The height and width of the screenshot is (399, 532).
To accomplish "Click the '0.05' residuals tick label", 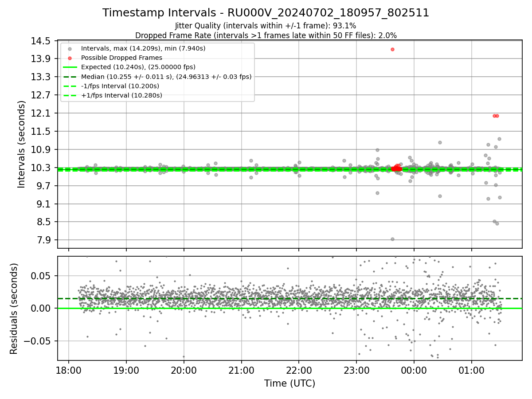I will 41,276.
